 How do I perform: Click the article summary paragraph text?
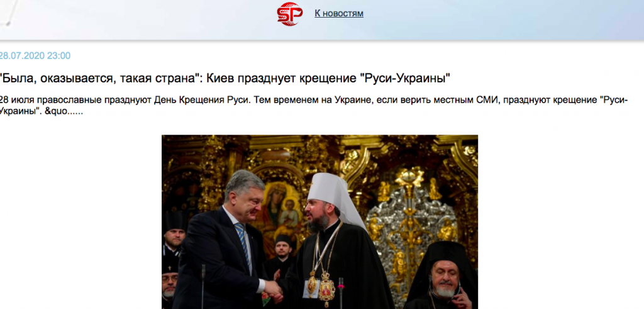314,106
